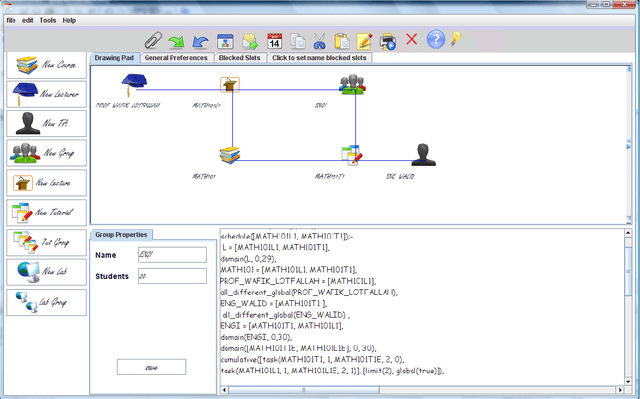Image resolution: width=640 pixels, height=399 pixels.
Task: Click the mail send toolbar icon
Action: coord(250,42)
